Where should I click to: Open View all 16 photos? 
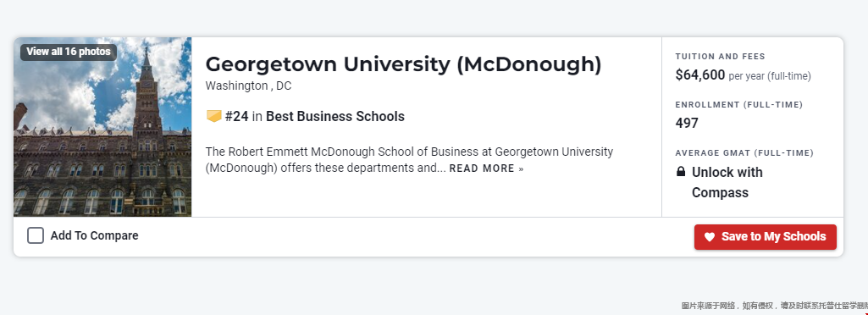coord(69,52)
